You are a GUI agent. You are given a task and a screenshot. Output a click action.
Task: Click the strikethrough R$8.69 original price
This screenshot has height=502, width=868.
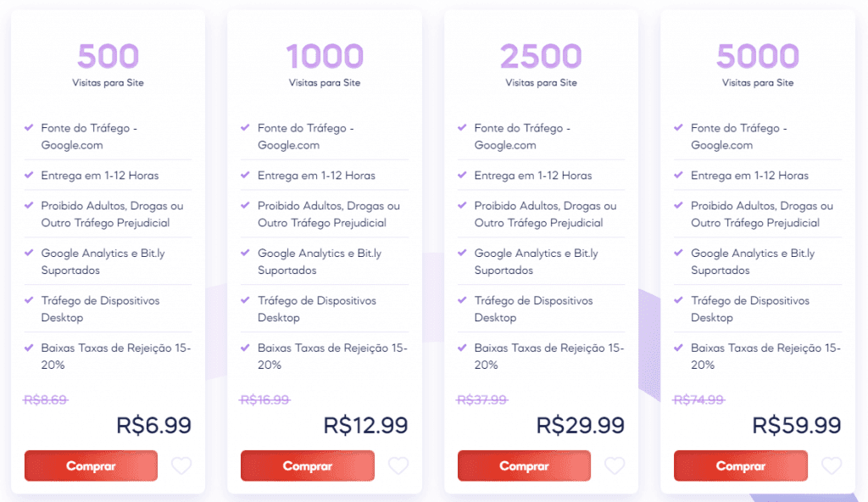44,399
